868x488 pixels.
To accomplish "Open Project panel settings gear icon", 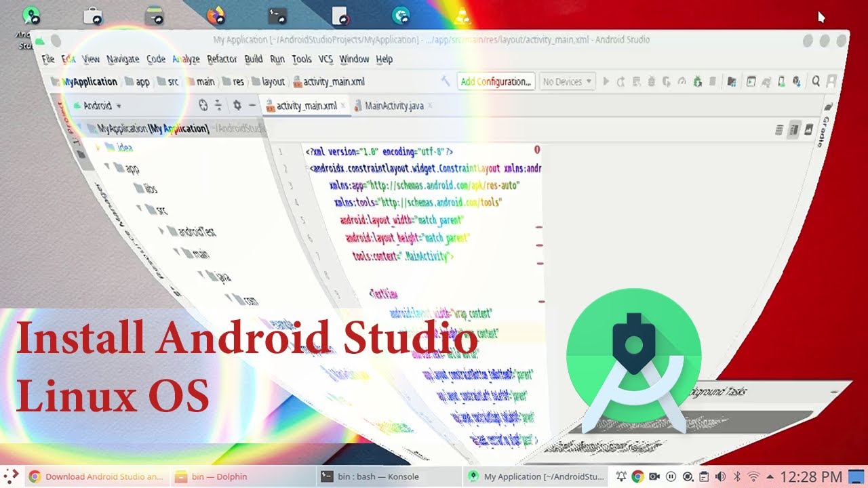I will click(x=237, y=105).
